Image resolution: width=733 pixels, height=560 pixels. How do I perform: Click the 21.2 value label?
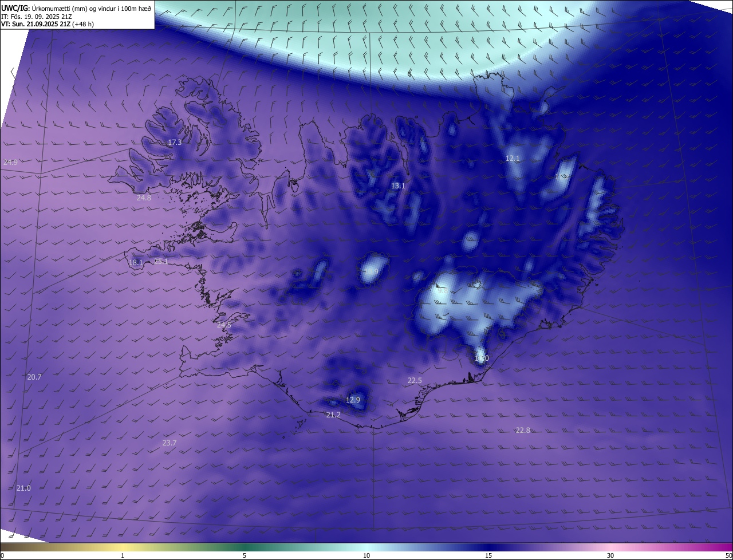(x=333, y=415)
